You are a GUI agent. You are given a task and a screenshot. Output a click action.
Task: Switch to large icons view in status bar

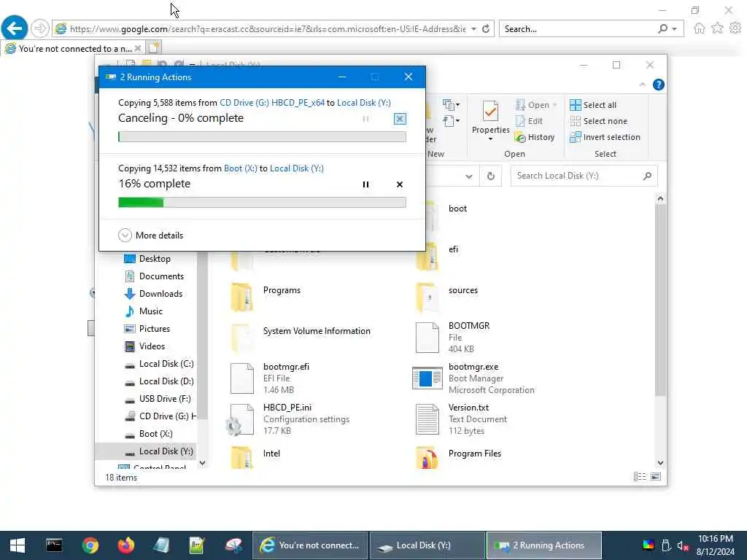(x=656, y=477)
